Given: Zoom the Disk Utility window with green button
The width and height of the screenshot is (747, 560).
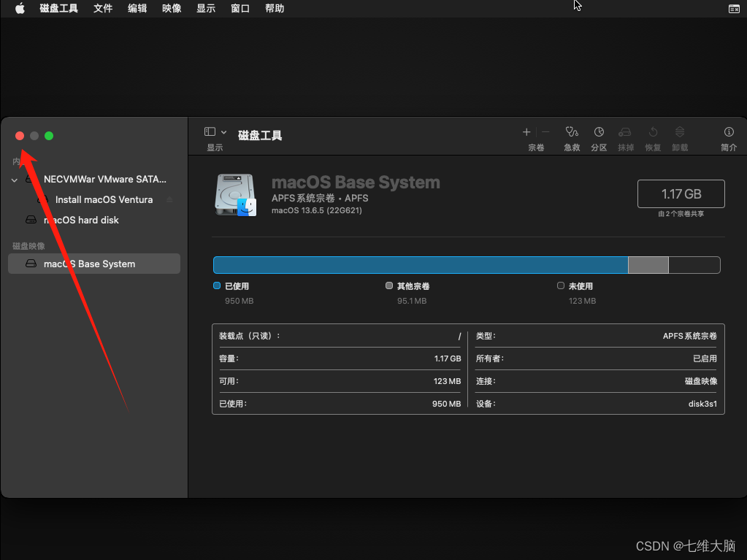Looking at the screenshot, I should point(49,136).
